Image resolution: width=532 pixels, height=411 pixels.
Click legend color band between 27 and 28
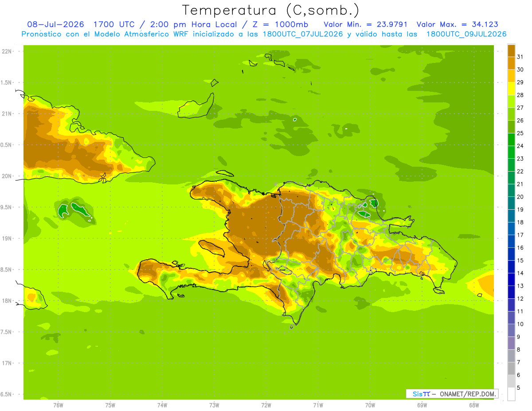pyautogui.click(x=511, y=101)
